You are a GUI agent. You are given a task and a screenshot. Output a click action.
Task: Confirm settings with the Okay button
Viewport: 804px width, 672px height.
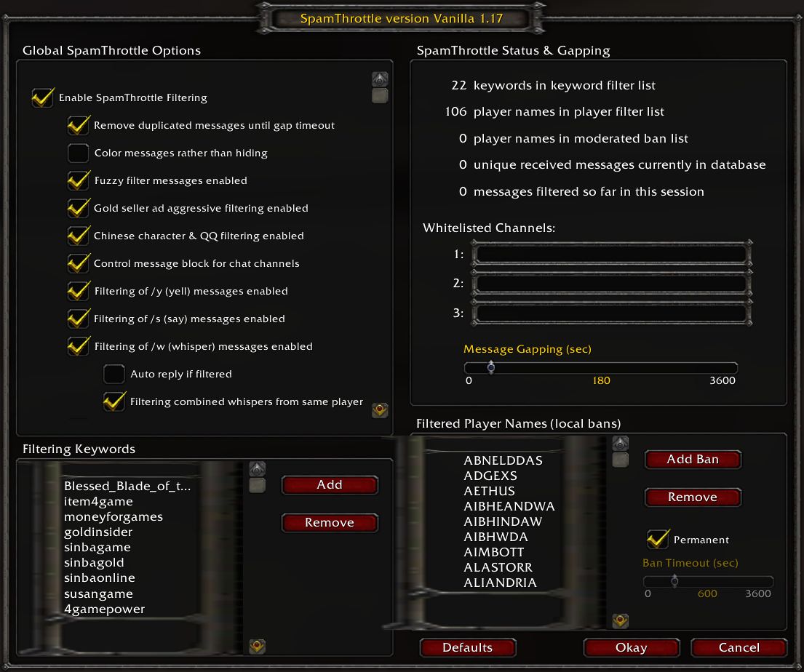632,648
